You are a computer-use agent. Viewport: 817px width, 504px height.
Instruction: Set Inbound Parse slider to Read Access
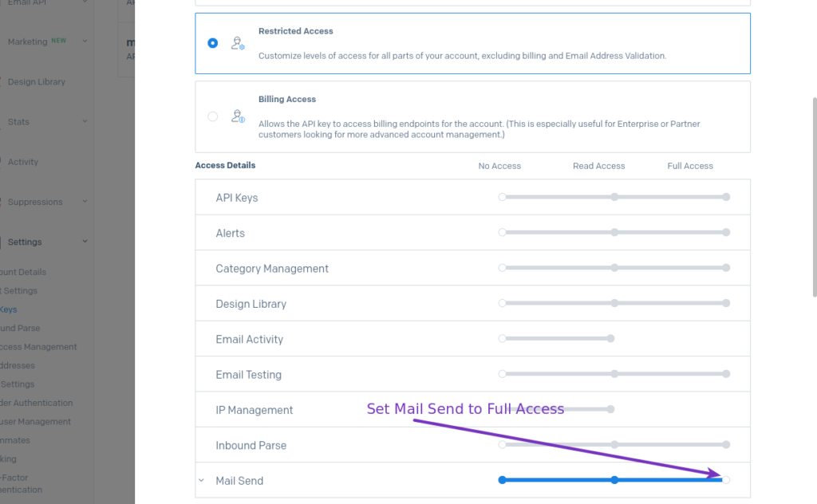click(x=614, y=445)
